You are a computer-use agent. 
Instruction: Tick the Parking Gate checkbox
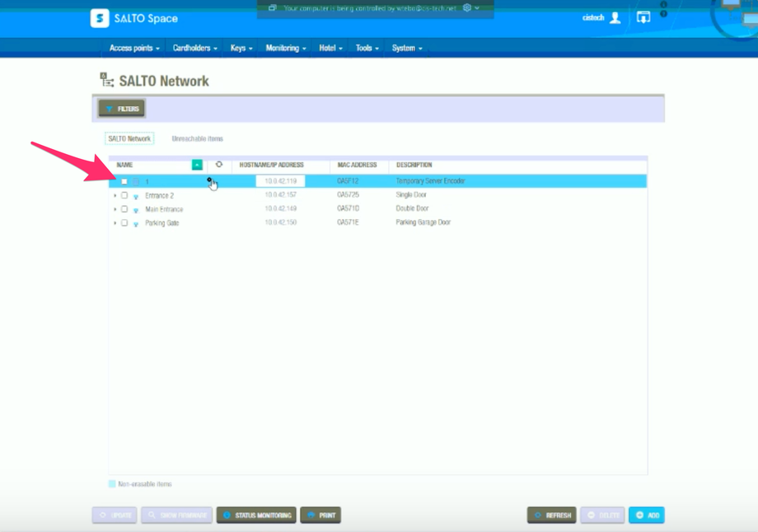click(x=124, y=222)
